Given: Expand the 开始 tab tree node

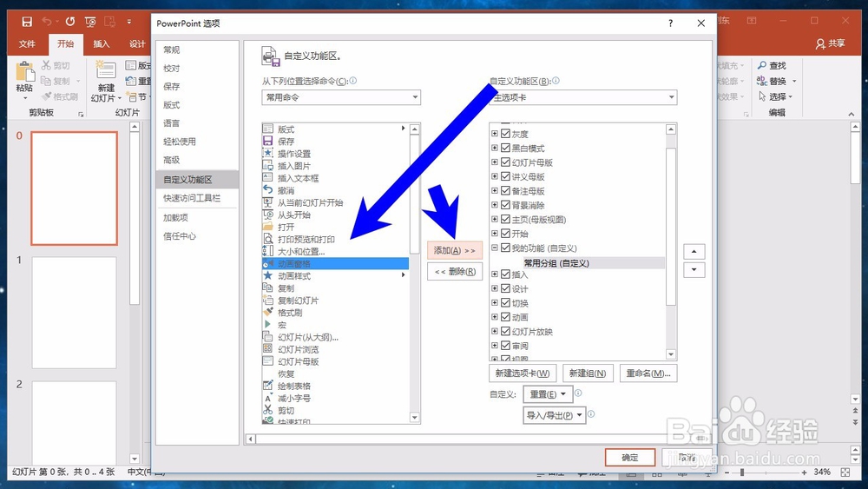Looking at the screenshot, I should pos(495,233).
